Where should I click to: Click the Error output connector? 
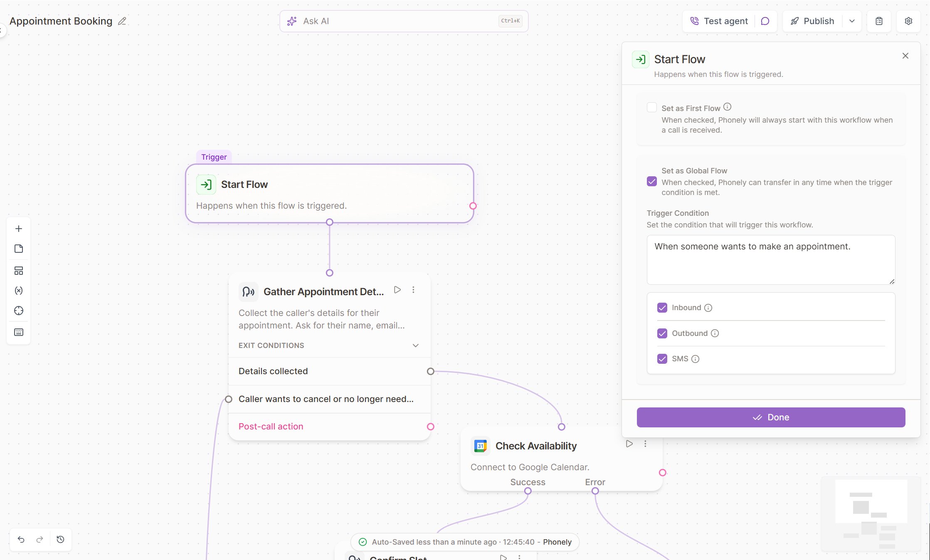(x=595, y=491)
